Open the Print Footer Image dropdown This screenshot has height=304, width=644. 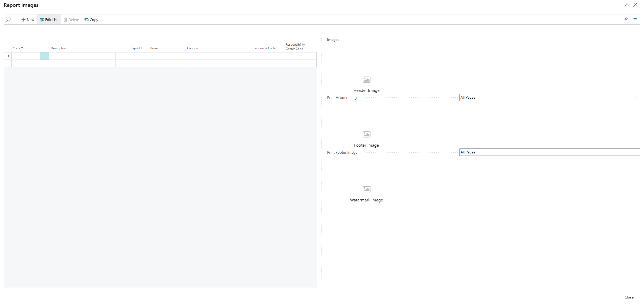pyautogui.click(x=549, y=152)
